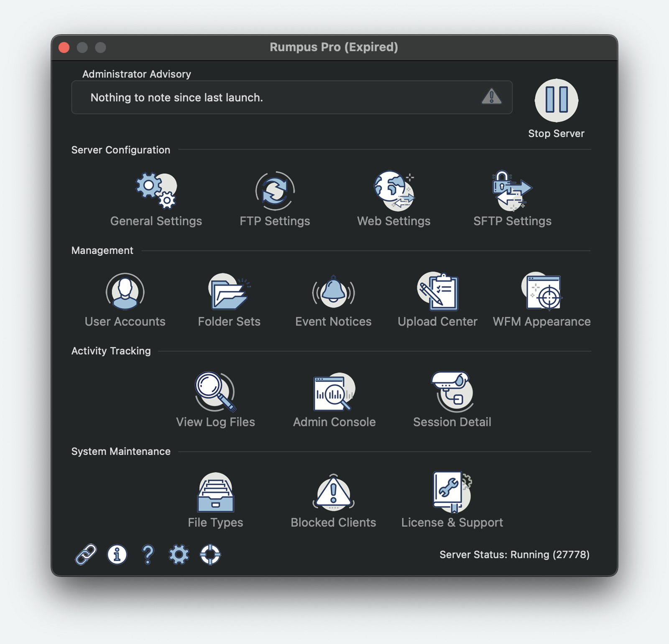Viewport: 669px width, 644px height.
Task: Click the question mark help icon
Action: (x=148, y=555)
